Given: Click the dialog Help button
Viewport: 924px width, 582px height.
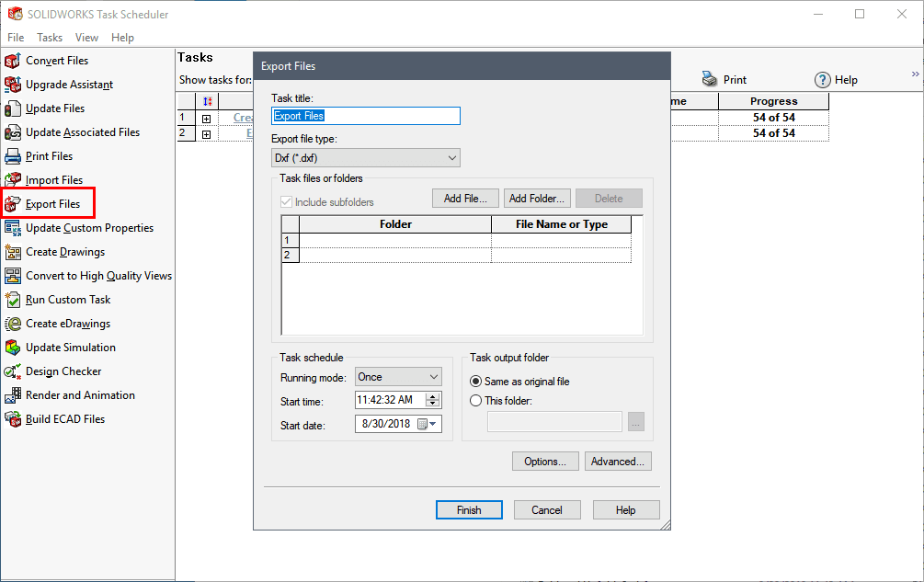Looking at the screenshot, I should (626, 510).
